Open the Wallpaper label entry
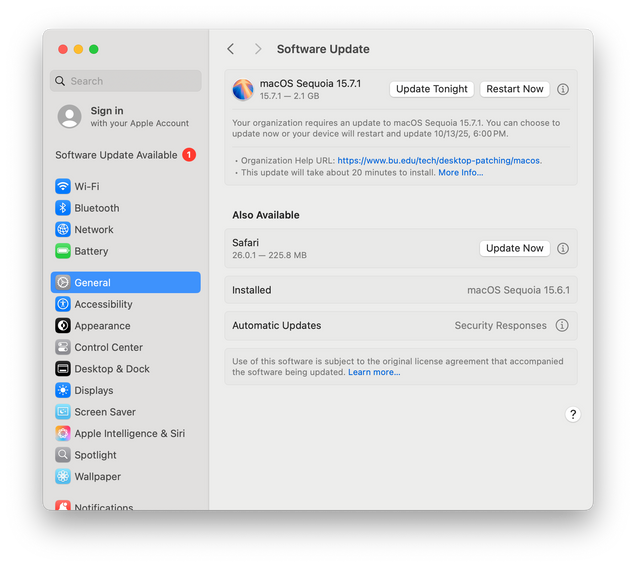 pyautogui.click(x=98, y=477)
